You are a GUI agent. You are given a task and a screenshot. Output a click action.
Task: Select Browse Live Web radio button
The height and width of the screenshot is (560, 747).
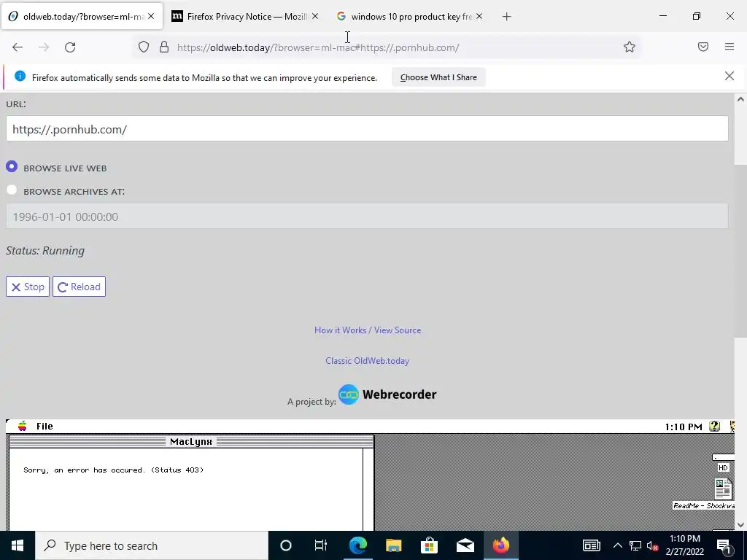point(12,167)
